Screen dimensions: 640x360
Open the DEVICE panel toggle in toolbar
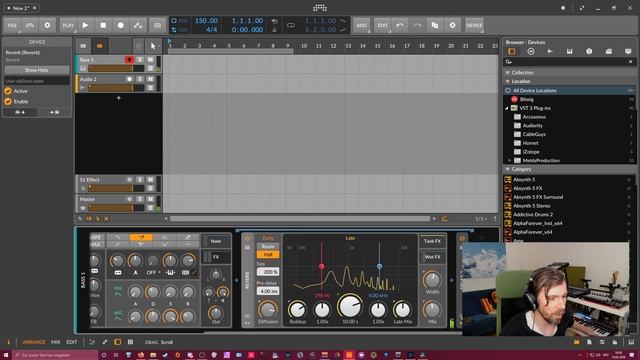click(x=474, y=25)
